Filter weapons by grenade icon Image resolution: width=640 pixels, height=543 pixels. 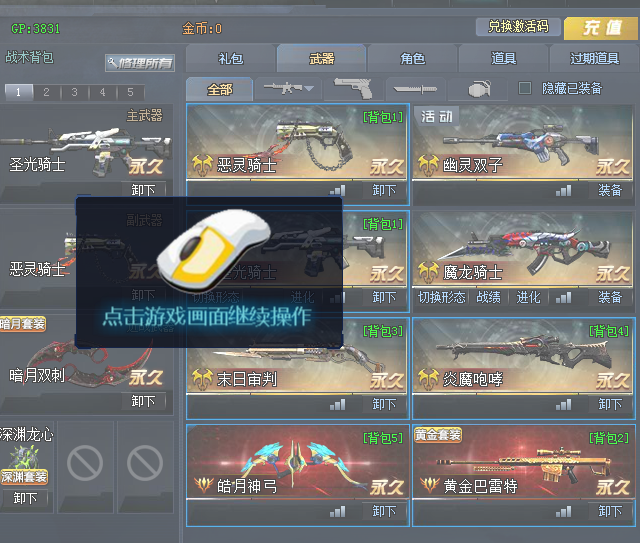coord(478,88)
